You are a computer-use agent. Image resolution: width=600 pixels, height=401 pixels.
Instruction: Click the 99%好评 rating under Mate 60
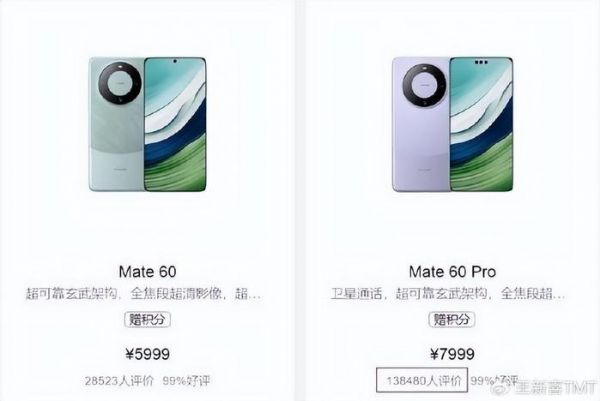pyautogui.click(x=186, y=381)
